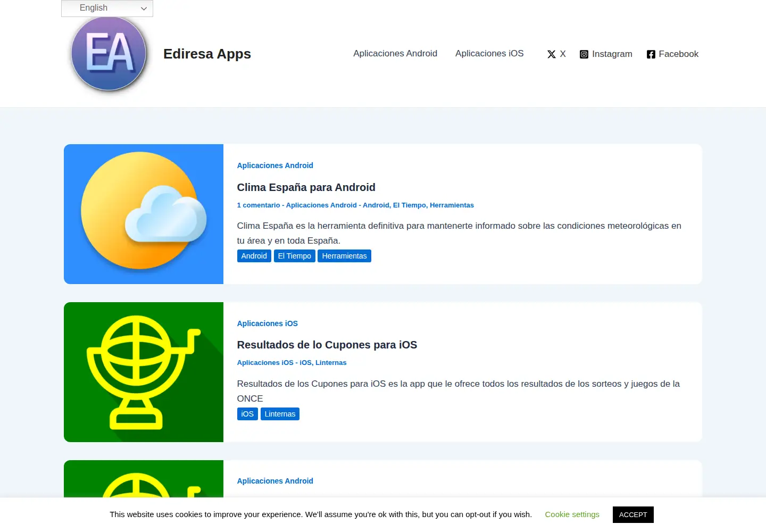766x532 pixels.
Task: Click the El Tiempo link in Clima España meta line
Action: point(410,205)
